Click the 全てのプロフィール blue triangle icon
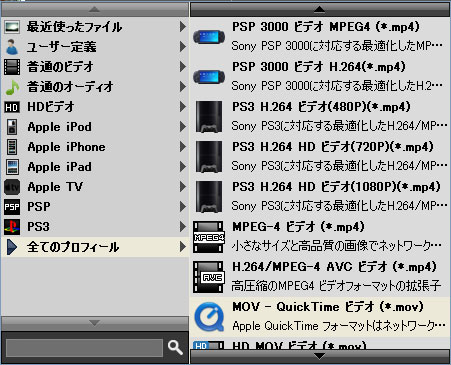 (x=12, y=247)
